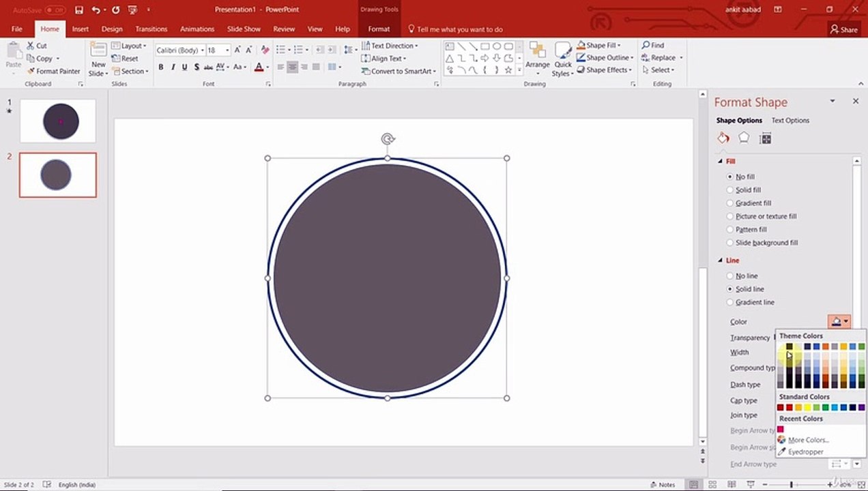Viewport: 868px width, 491px height.
Task: Select the Gradient fill option
Action: 729,203
